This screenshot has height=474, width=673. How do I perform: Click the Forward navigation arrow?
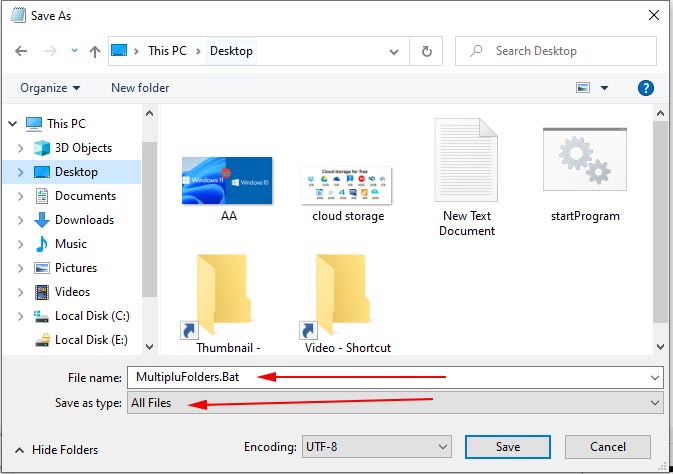click(51, 51)
